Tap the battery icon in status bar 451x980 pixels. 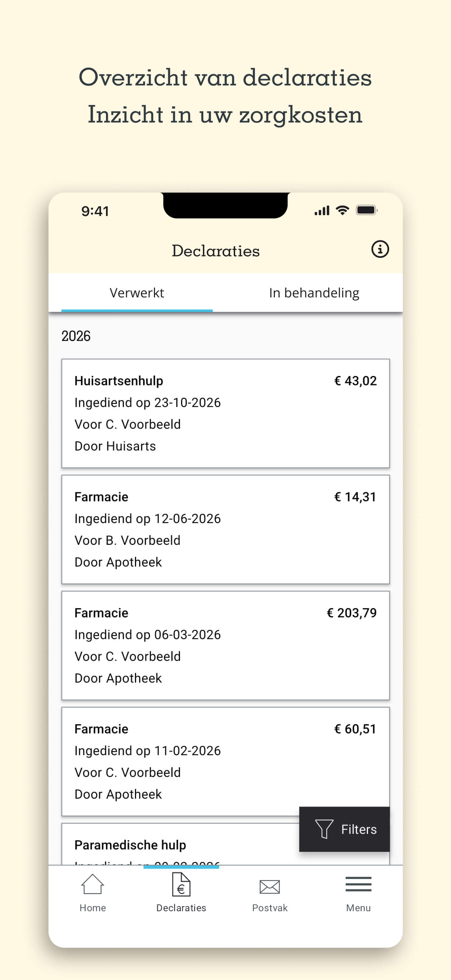pos(367,210)
